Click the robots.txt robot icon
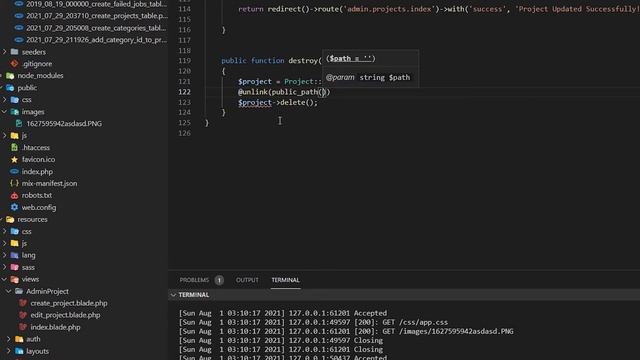Screen dimensions: 640x360 point(15,196)
